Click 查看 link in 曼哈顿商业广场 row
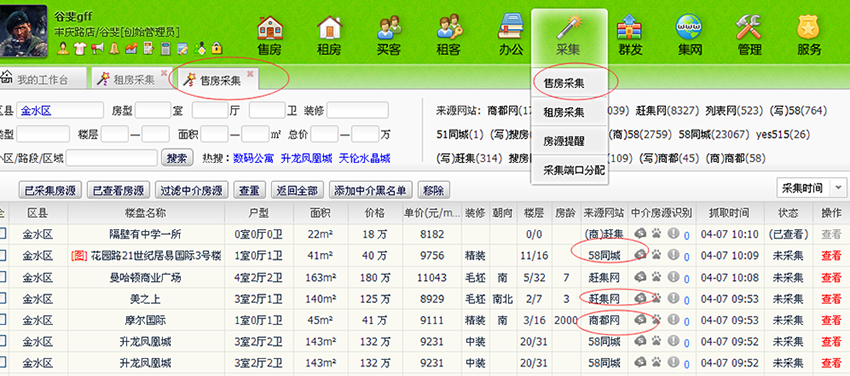 [x=831, y=277]
